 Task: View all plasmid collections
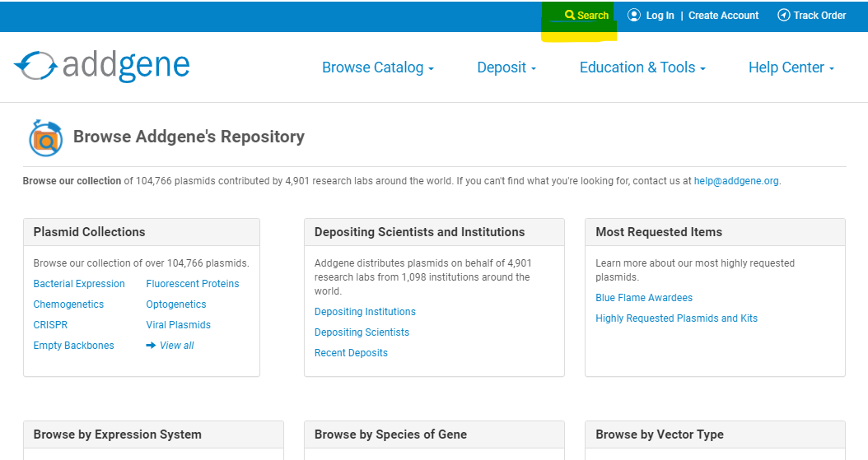coord(176,346)
